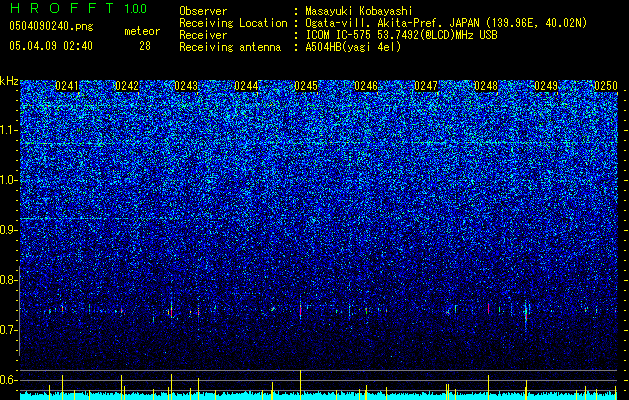The image size is (629, 400).
Task: Click the 0.7 frequency axis label
Action: tap(8, 330)
